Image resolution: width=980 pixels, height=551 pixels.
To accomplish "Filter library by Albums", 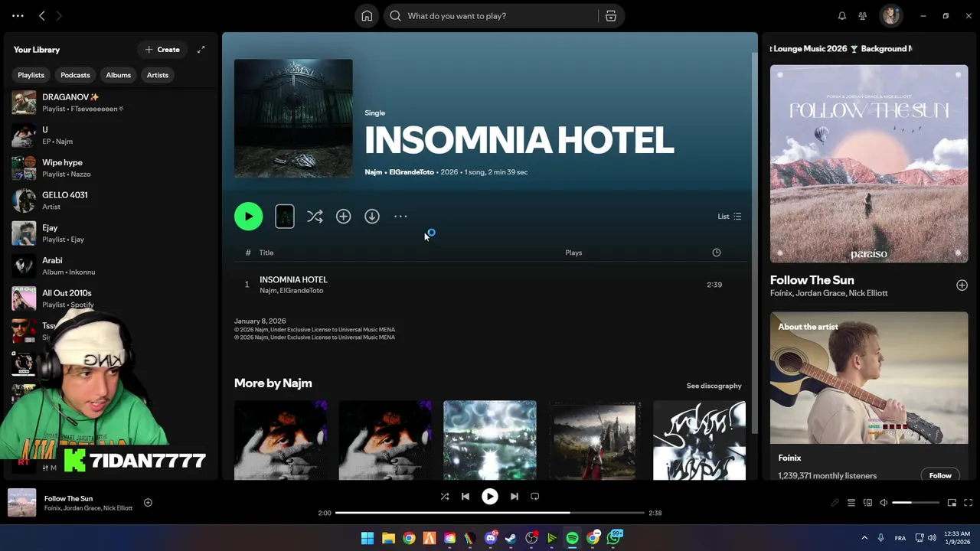I will tap(118, 75).
